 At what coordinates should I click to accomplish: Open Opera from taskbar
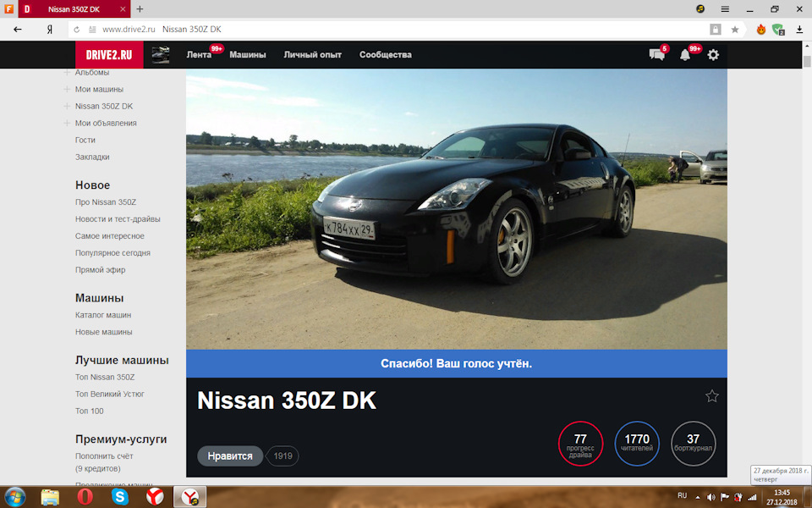[x=85, y=497]
